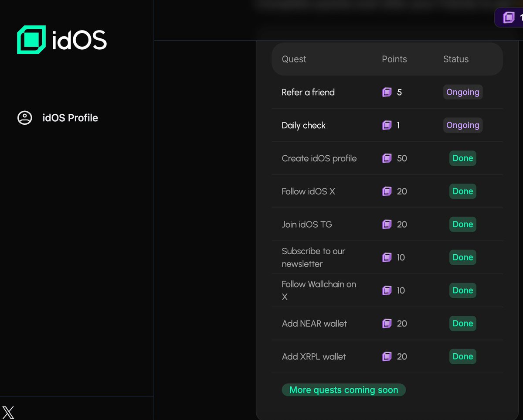
Task: Click the Done badge for Add NEAR wallet
Action: pyautogui.click(x=463, y=323)
